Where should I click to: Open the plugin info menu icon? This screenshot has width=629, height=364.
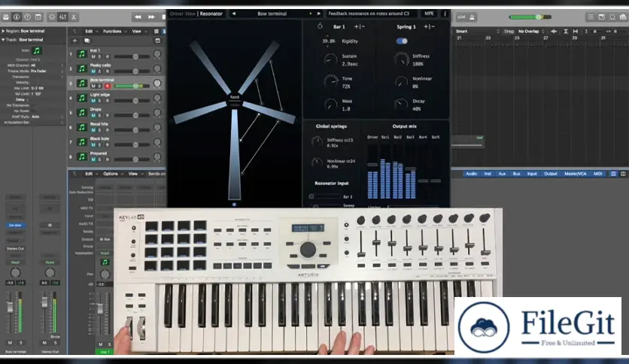coord(445,14)
